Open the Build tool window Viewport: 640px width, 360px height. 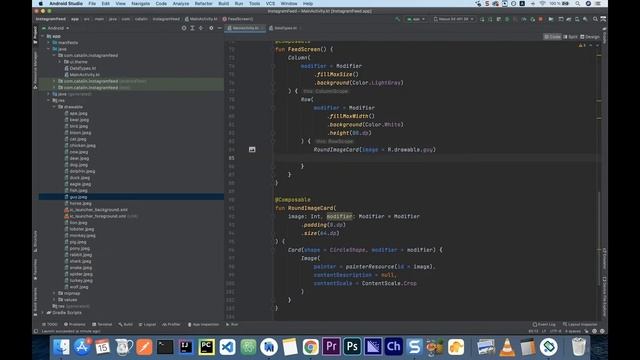click(126, 324)
